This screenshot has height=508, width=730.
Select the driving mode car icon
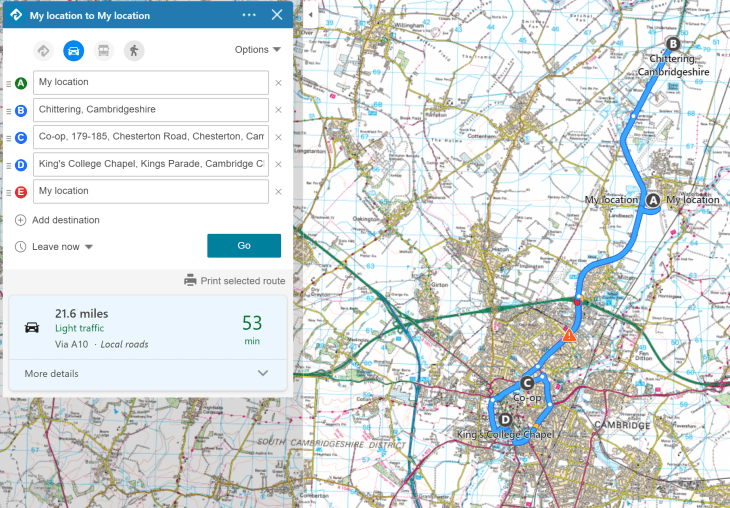[x=73, y=51]
